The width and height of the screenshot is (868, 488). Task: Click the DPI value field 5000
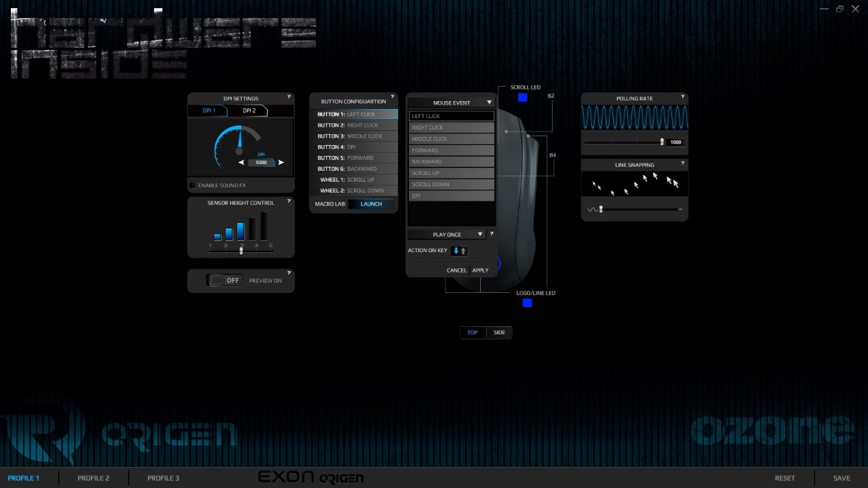tap(261, 163)
